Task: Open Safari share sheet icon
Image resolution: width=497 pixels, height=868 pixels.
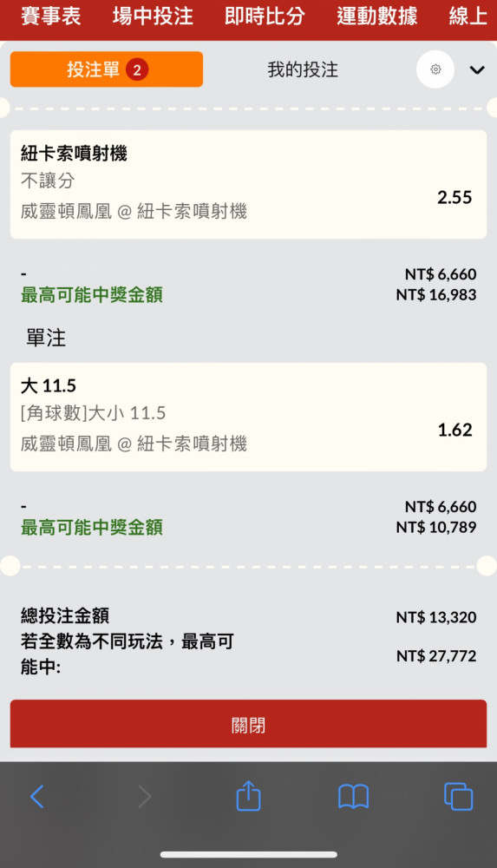Action: pyautogui.click(x=248, y=795)
